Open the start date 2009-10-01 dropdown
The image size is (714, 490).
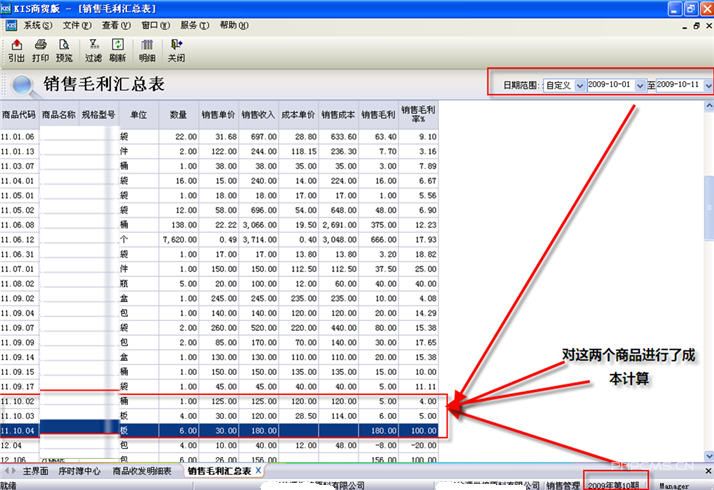pos(641,86)
